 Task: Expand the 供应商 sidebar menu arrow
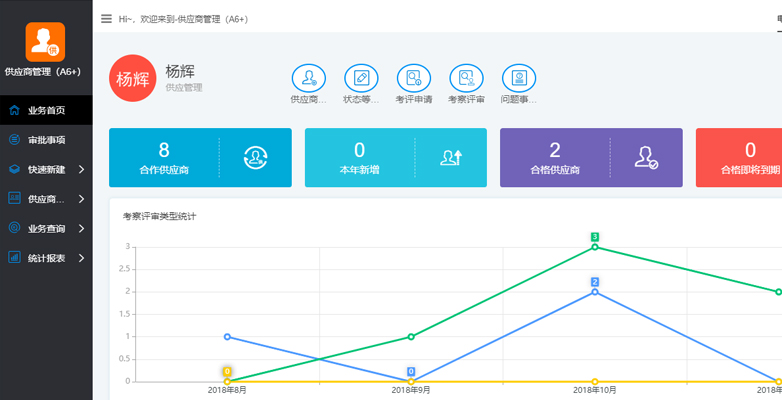[81, 199]
